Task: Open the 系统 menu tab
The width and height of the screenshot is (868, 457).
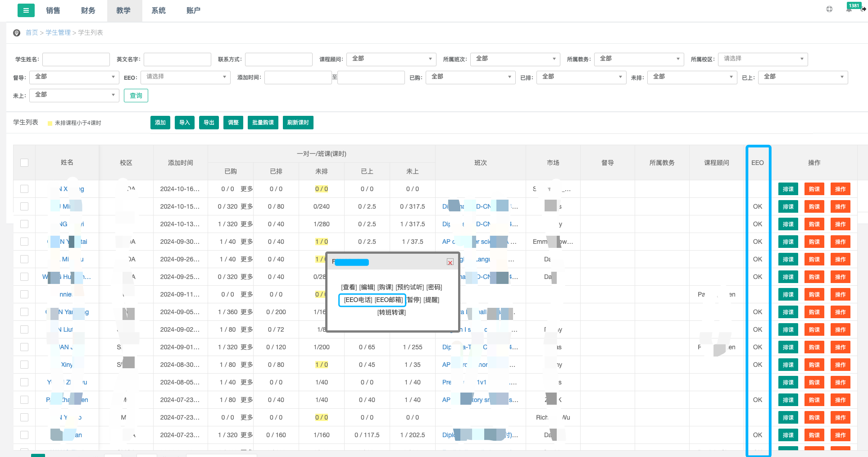Action: [158, 10]
